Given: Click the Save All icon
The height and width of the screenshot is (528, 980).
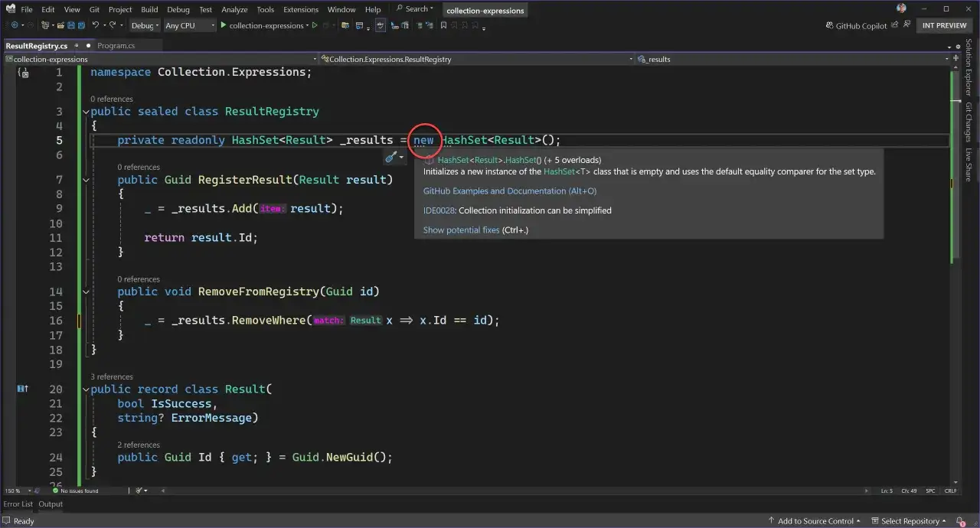Looking at the screenshot, I should [x=81, y=25].
